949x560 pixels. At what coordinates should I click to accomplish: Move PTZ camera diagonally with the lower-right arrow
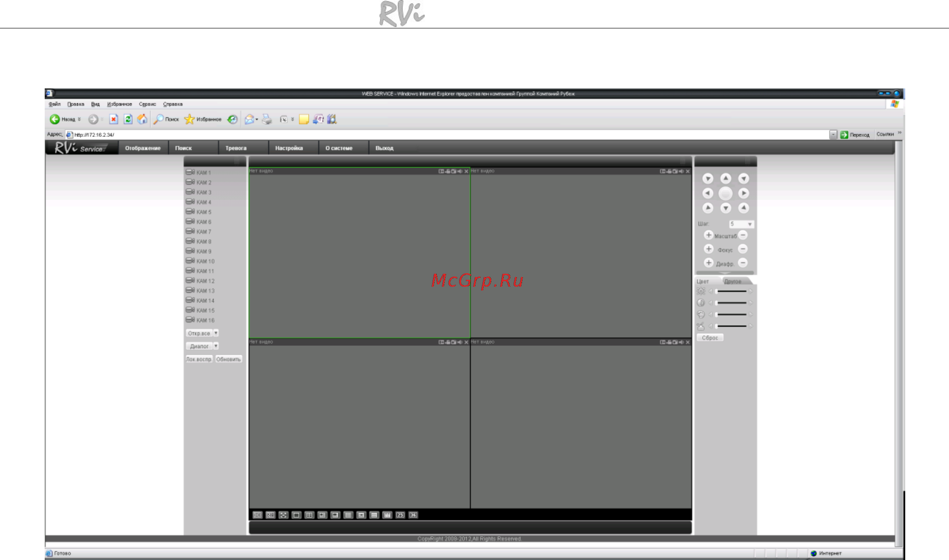tap(744, 208)
